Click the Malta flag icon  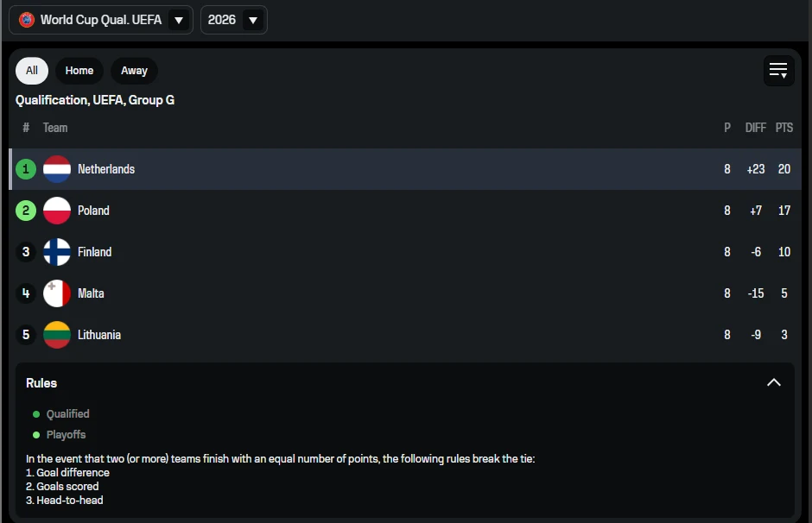(x=57, y=293)
